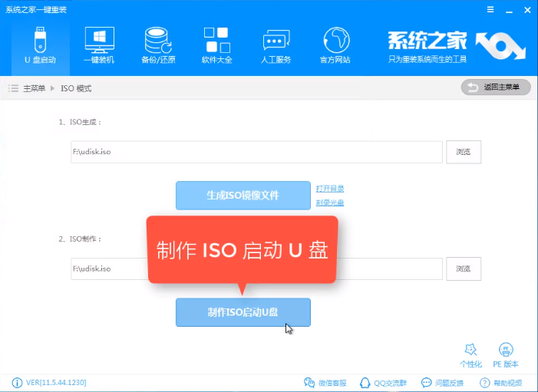
Task: Choose PE版本 option
Action: point(504,355)
